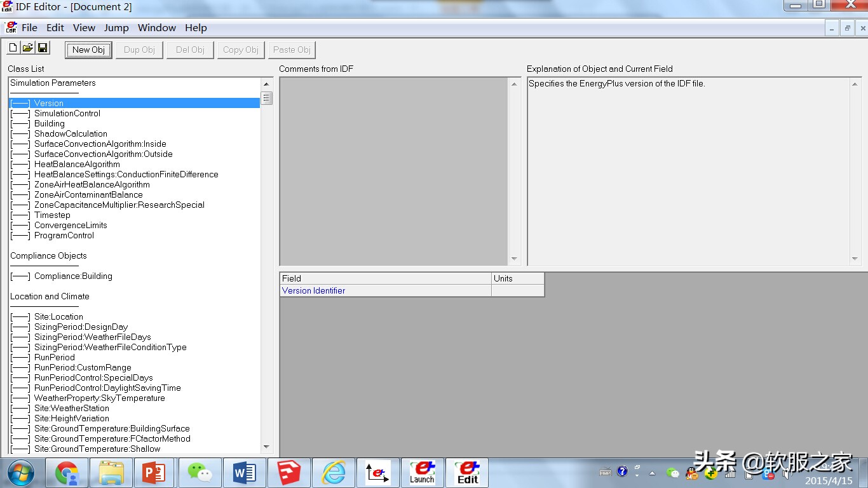The height and width of the screenshot is (488, 868).
Task: Open Microsoft Word from the taskbar
Action: coord(244,473)
